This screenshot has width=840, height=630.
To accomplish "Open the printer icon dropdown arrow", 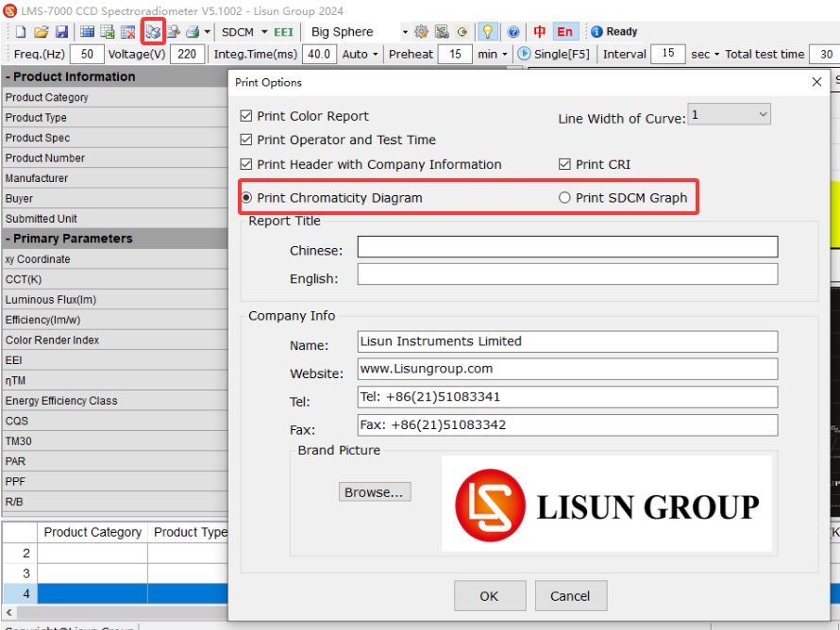I will tap(208, 32).
